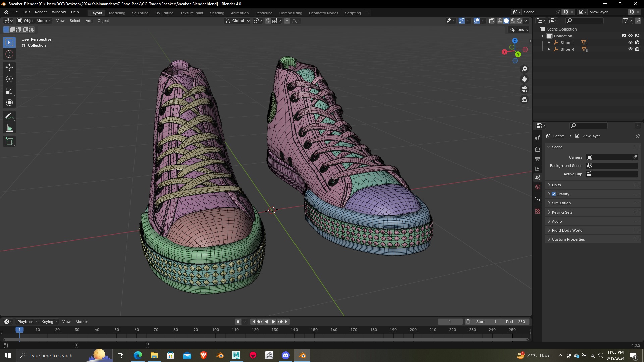Switch to rendered viewport shading

tap(519, 21)
